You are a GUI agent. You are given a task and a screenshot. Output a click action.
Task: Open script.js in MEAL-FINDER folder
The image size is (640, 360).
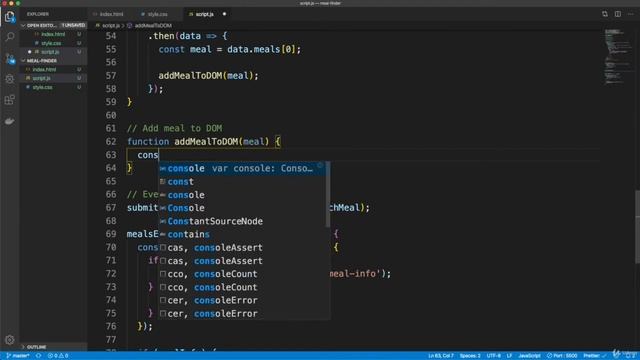tap(41, 78)
